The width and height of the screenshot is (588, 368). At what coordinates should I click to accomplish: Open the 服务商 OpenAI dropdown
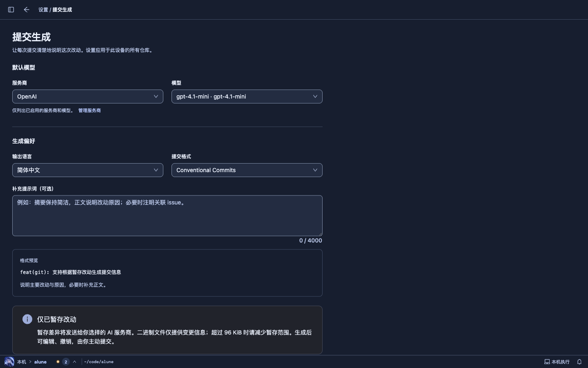click(88, 96)
